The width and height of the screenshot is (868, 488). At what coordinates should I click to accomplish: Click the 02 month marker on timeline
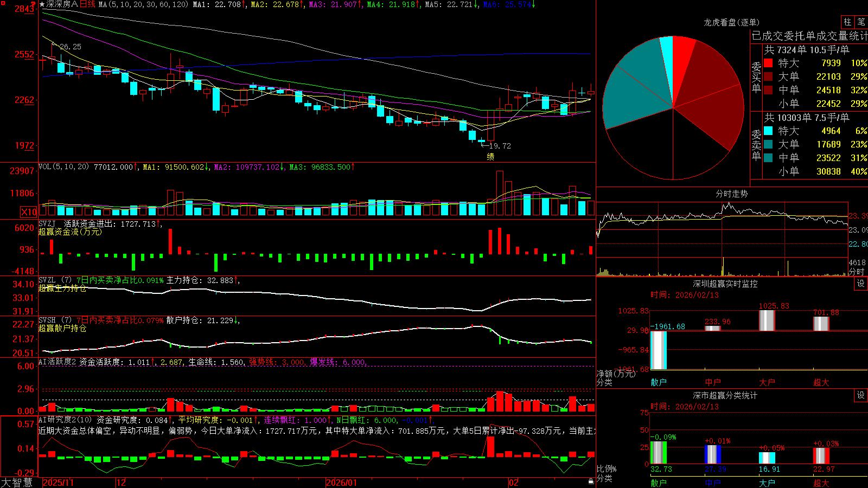[514, 483]
